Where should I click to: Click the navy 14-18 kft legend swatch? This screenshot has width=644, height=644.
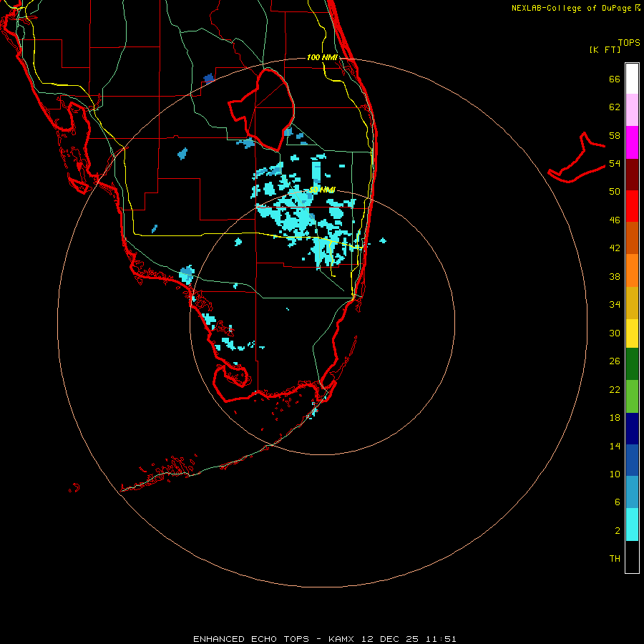pyautogui.click(x=632, y=429)
